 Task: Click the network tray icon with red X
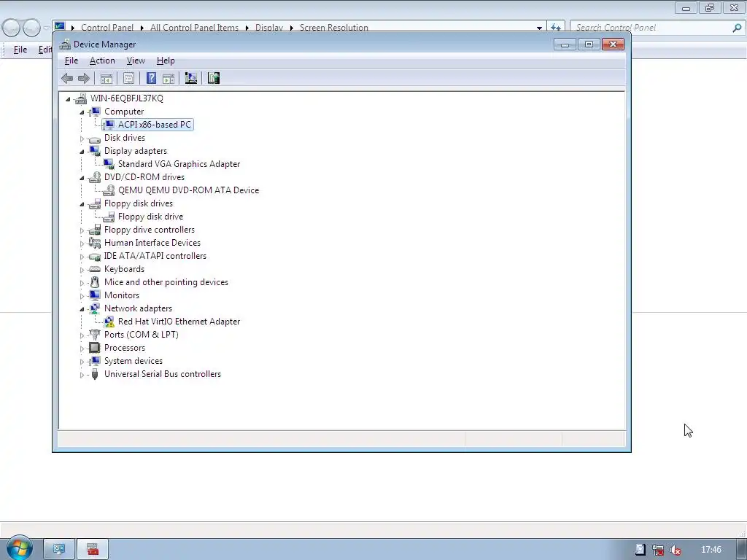click(658, 550)
